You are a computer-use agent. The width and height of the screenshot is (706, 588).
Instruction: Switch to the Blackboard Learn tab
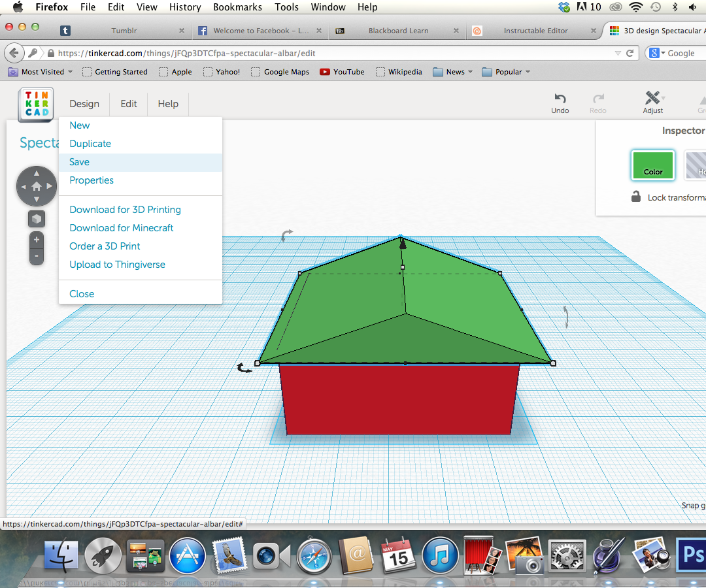click(x=399, y=30)
